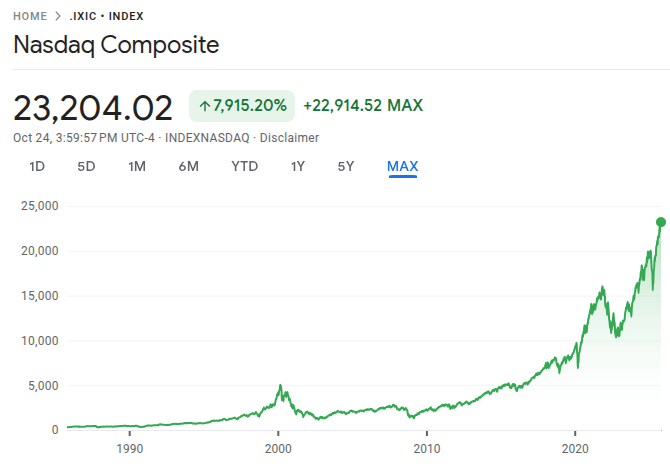Click the +22,914.52 MAX change value

coord(363,105)
